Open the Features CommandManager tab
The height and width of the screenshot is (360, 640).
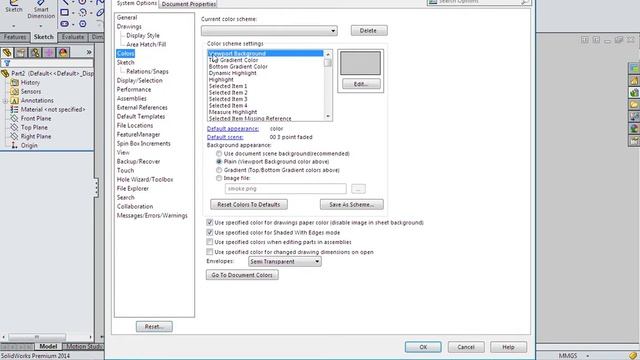(15, 37)
